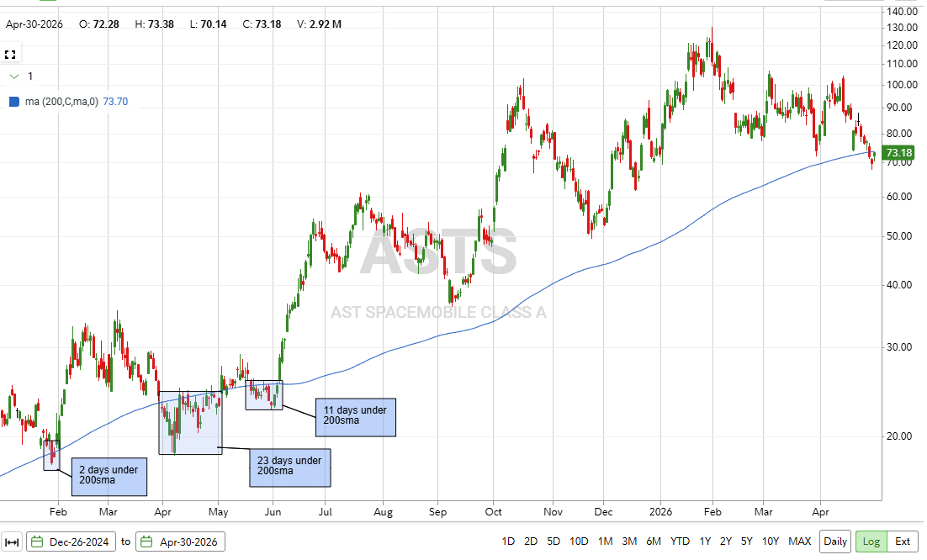Select the MAX time range
Screen dimensions: 927x560
[799, 542]
